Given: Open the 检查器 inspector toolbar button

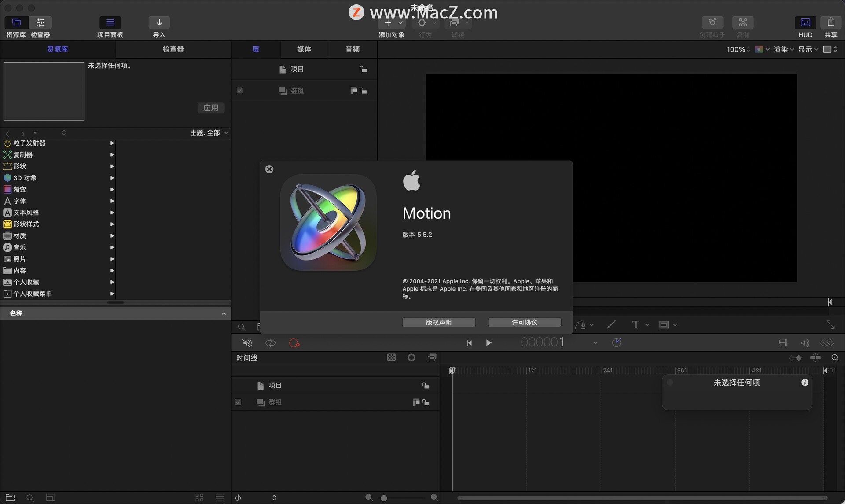Looking at the screenshot, I should [x=40, y=22].
